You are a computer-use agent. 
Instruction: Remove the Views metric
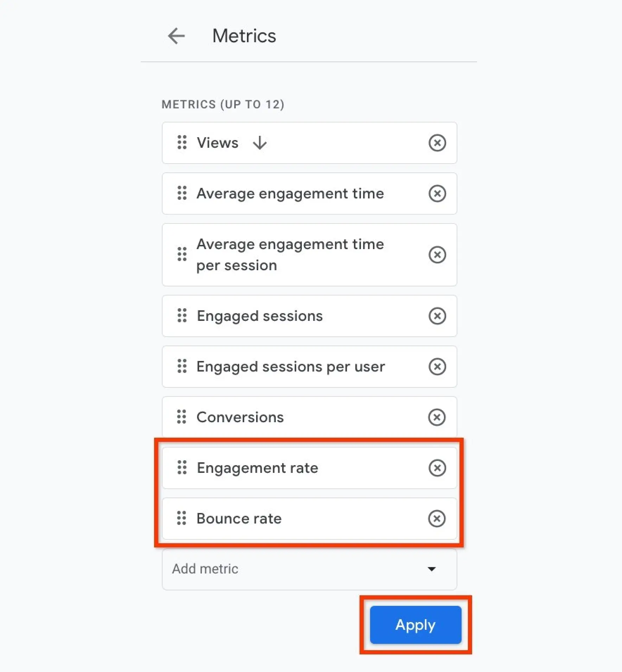pyautogui.click(x=437, y=143)
